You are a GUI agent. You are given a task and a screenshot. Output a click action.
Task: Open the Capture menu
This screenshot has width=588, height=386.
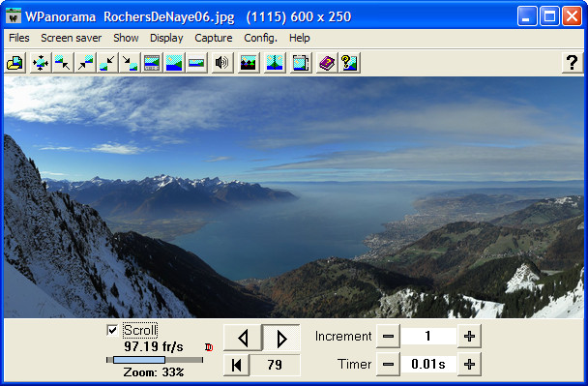pyautogui.click(x=214, y=38)
